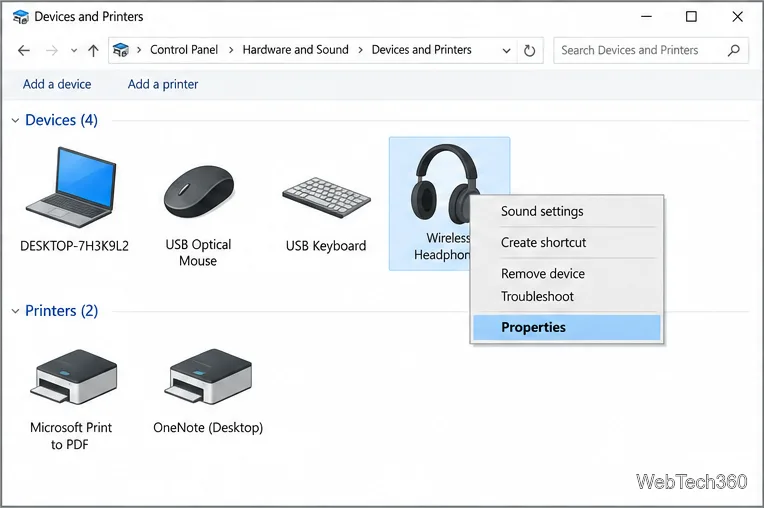Click the USB Keyboard label
The width and height of the screenshot is (764, 508).
tap(326, 246)
